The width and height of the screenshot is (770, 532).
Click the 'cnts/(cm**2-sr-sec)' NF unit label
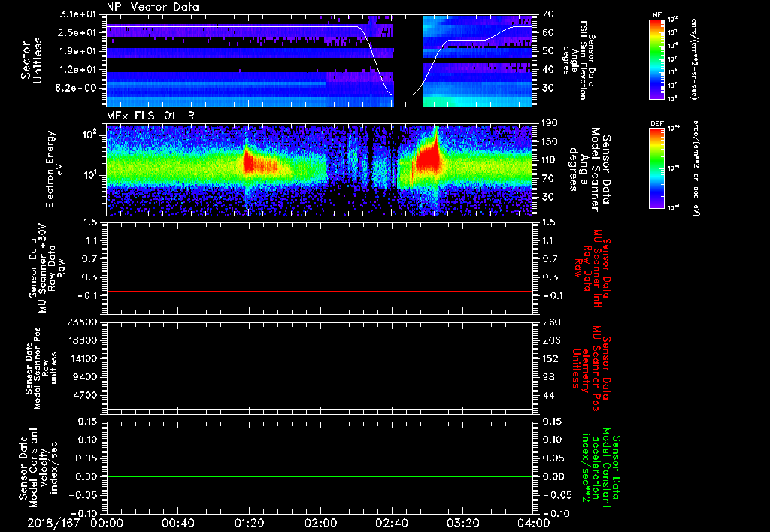click(694, 59)
